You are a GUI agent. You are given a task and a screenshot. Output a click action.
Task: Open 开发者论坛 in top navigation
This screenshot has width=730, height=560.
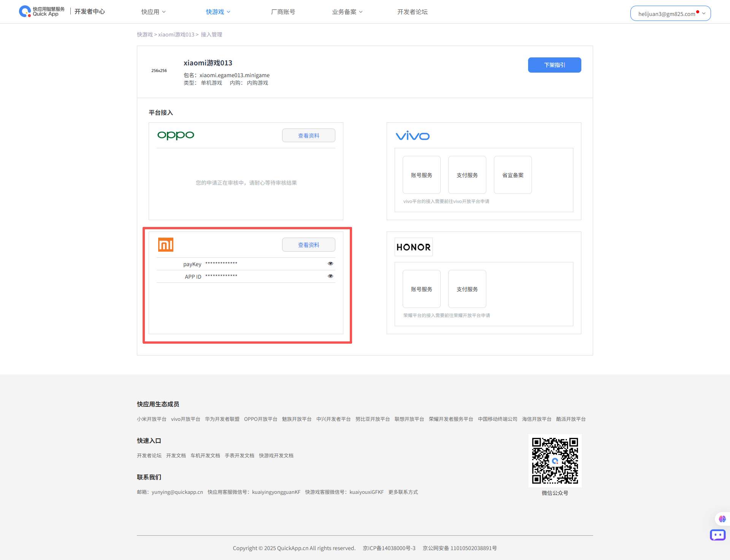412,12
